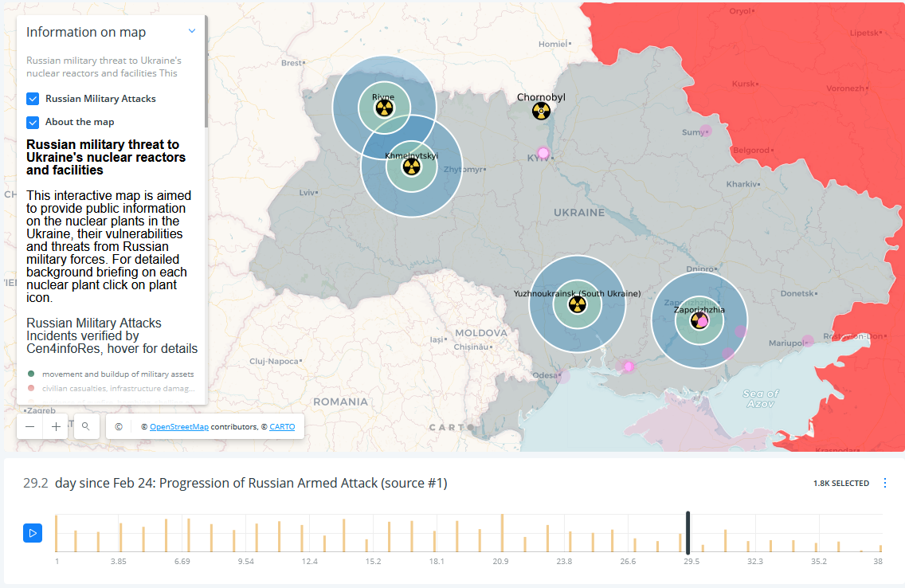Select the Khmelnytskyi nuclear plant icon
This screenshot has width=905, height=588.
tap(411, 167)
